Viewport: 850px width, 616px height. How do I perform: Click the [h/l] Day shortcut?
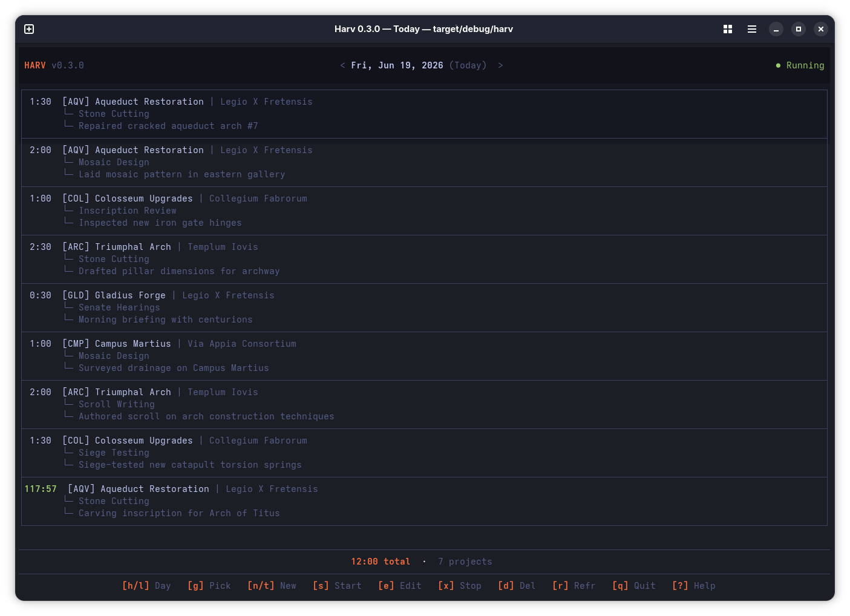click(x=146, y=586)
